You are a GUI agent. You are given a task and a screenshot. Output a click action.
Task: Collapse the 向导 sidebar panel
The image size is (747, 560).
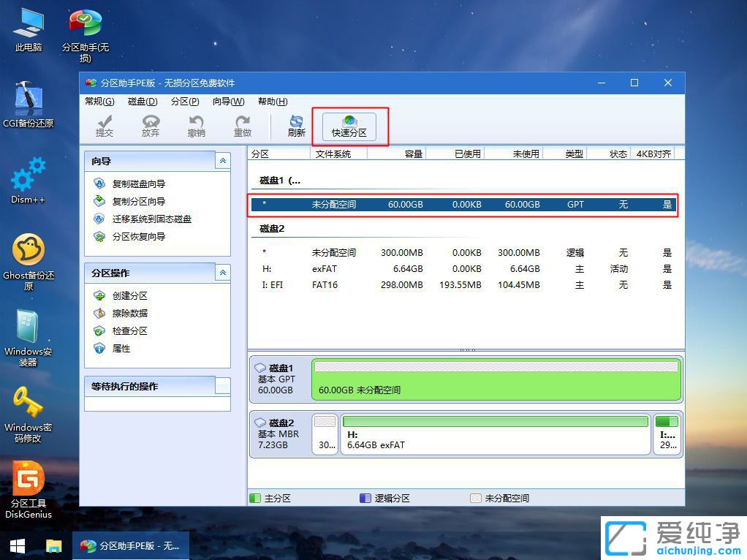(x=222, y=161)
